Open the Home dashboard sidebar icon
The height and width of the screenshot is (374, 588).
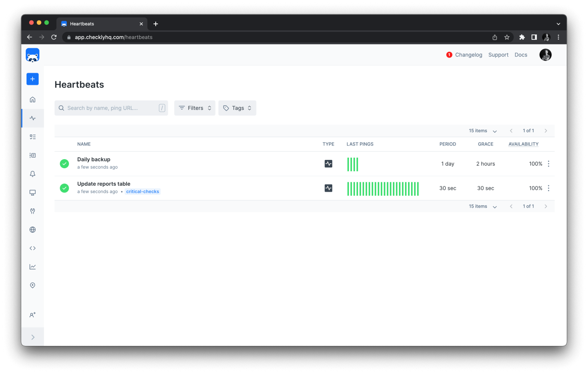(32, 100)
